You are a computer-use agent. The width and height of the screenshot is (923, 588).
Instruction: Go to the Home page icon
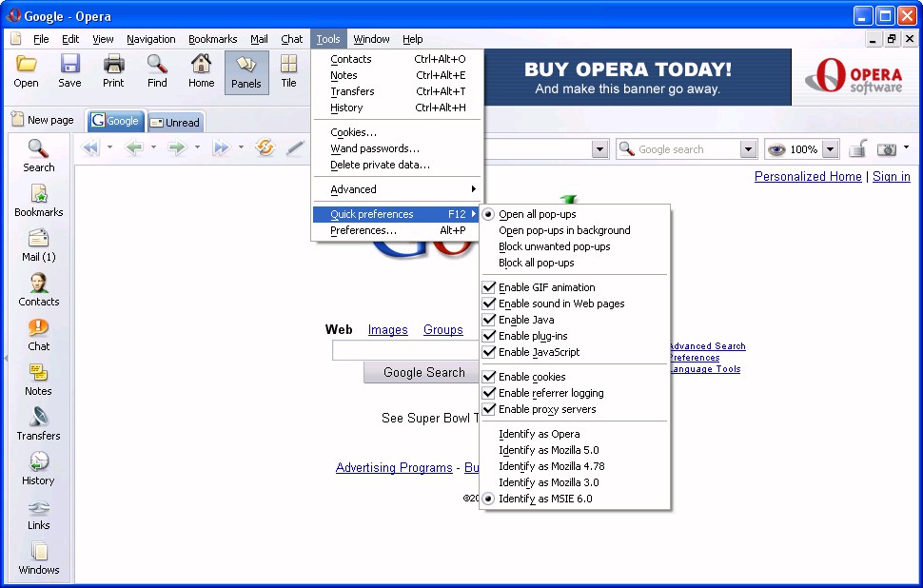point(202,71)
